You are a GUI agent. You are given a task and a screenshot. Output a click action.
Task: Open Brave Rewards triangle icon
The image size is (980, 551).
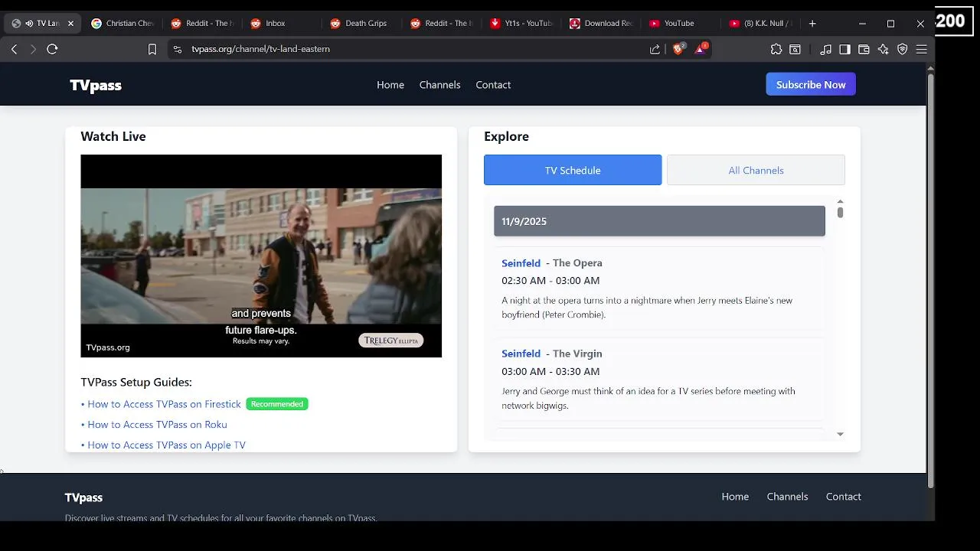click(x=701, y=48)
